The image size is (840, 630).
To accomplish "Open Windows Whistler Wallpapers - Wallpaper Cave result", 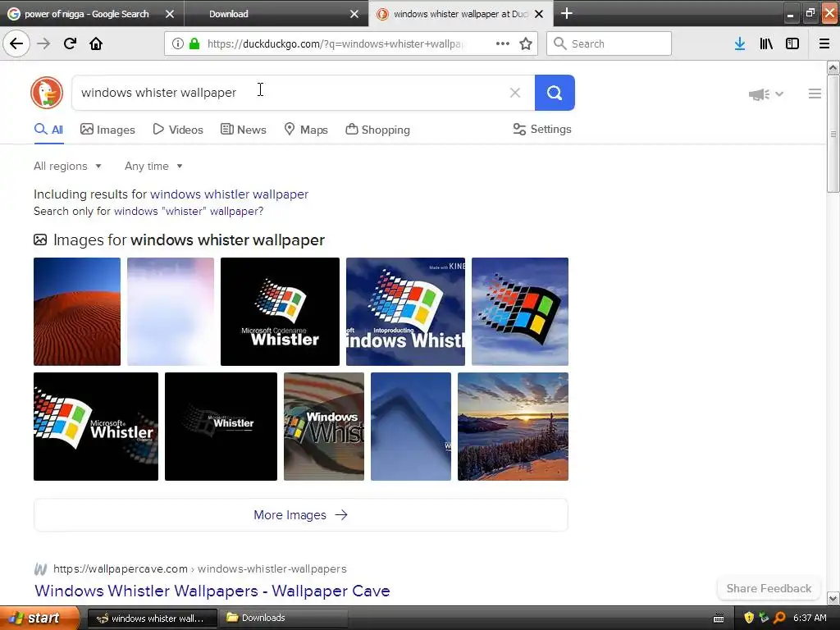I will tap(212, 591).
